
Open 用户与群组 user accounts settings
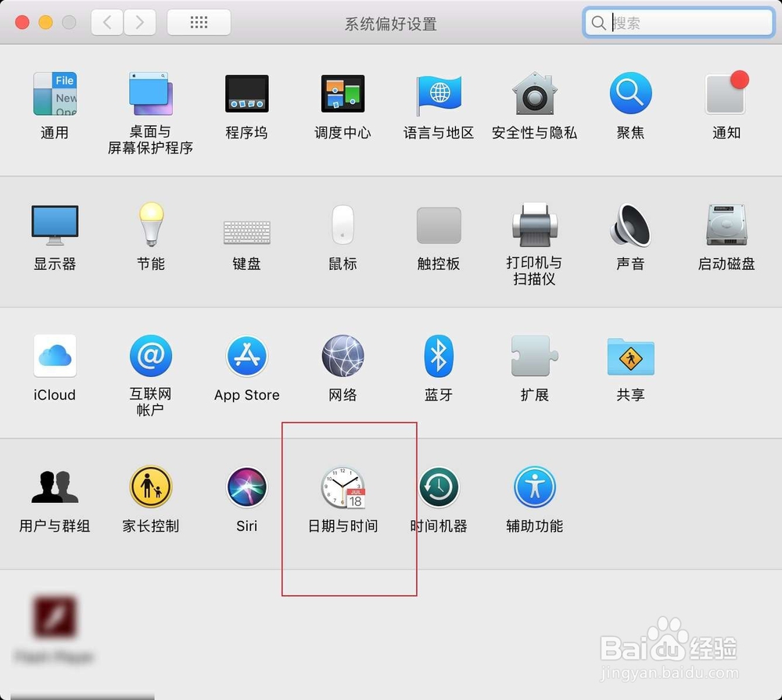click(x=55, y=486)
